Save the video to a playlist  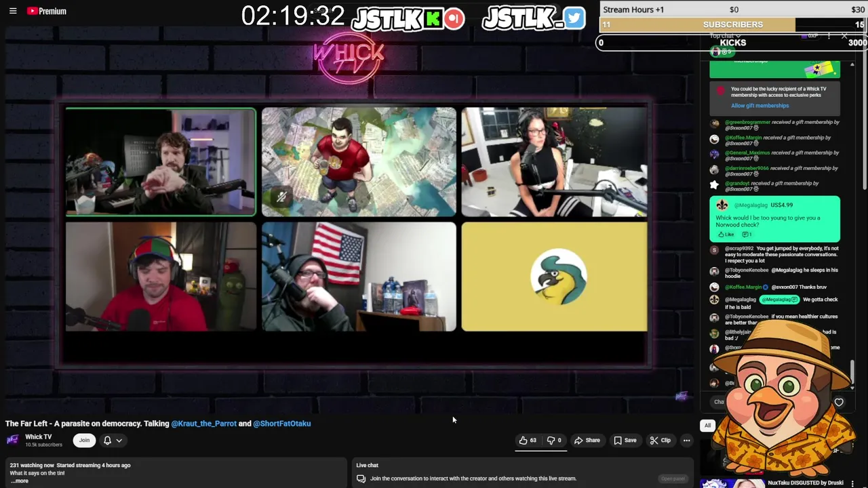tap(625, 441)
